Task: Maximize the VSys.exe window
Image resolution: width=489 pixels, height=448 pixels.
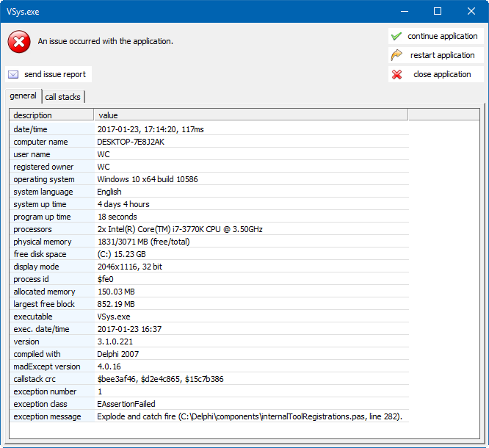Action: (438, 11)
